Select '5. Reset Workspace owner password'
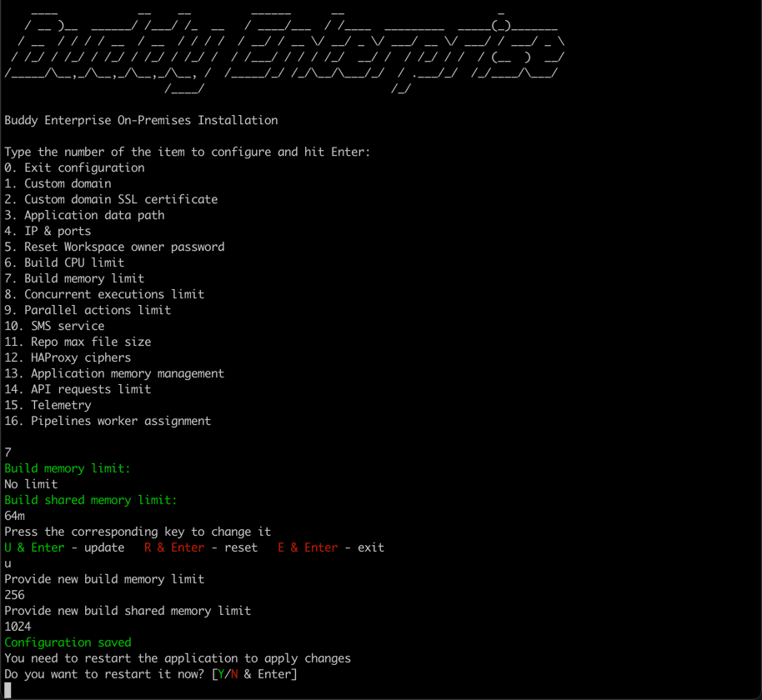The width and height of the screenshot is (762, 700). point(114,247)
